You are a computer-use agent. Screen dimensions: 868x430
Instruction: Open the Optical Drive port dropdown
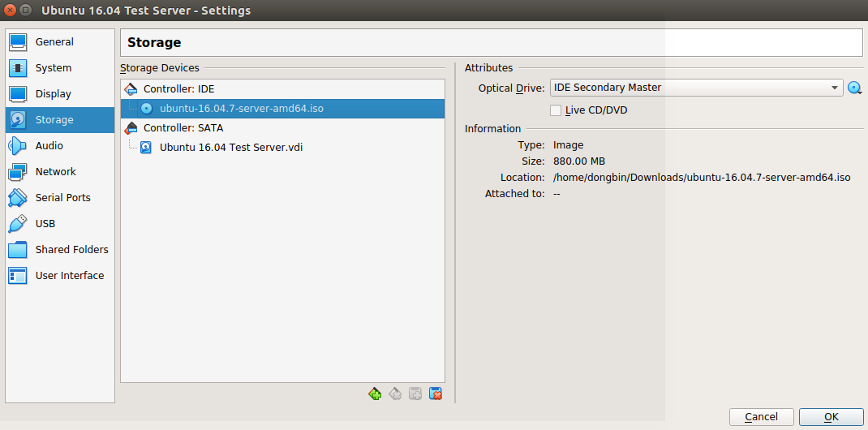[696, 88]
